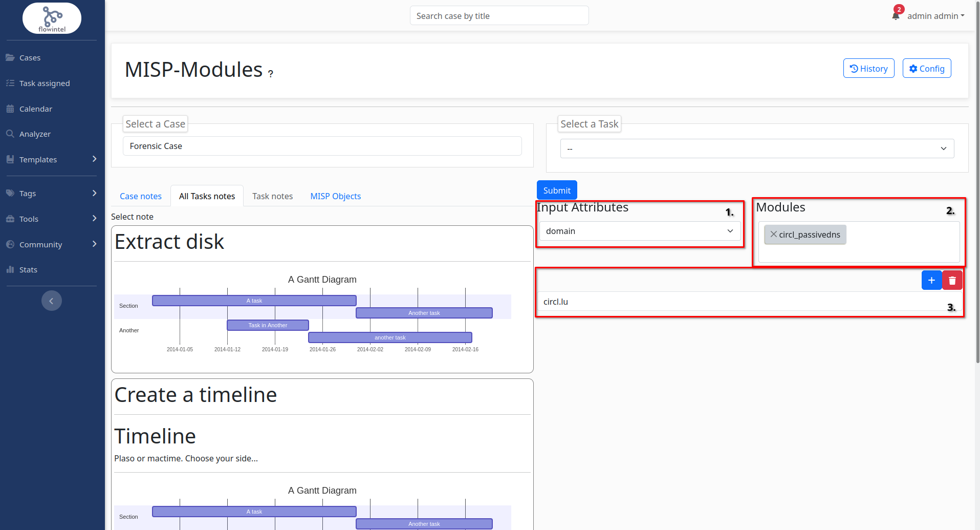Switch to the Task notes tab
The image size is (980, 530).
click(273, 196)
